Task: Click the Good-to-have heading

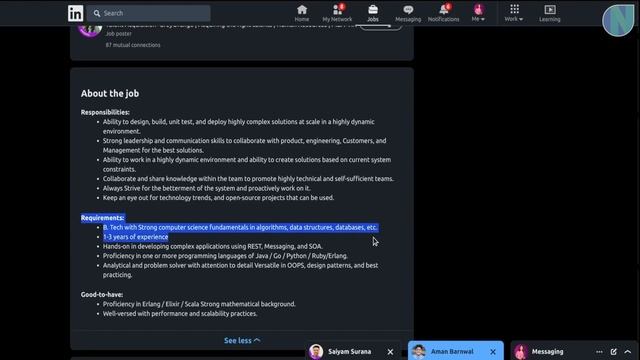Action: (102, 294)
